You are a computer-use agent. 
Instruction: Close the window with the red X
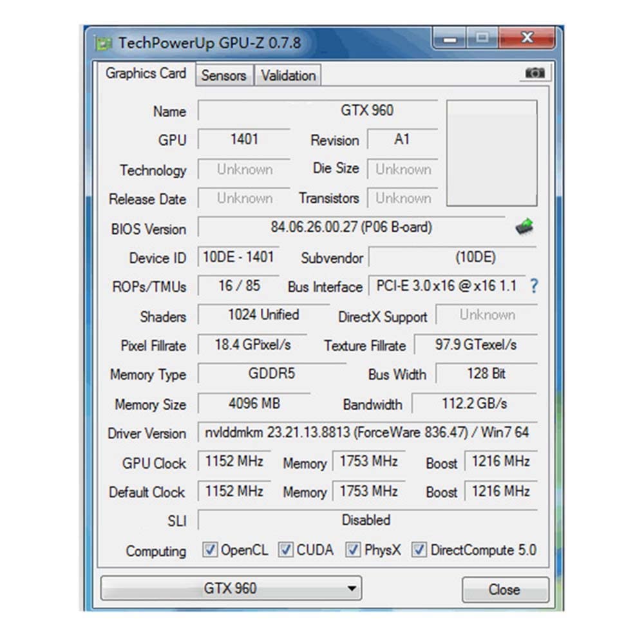pos(527,38)
